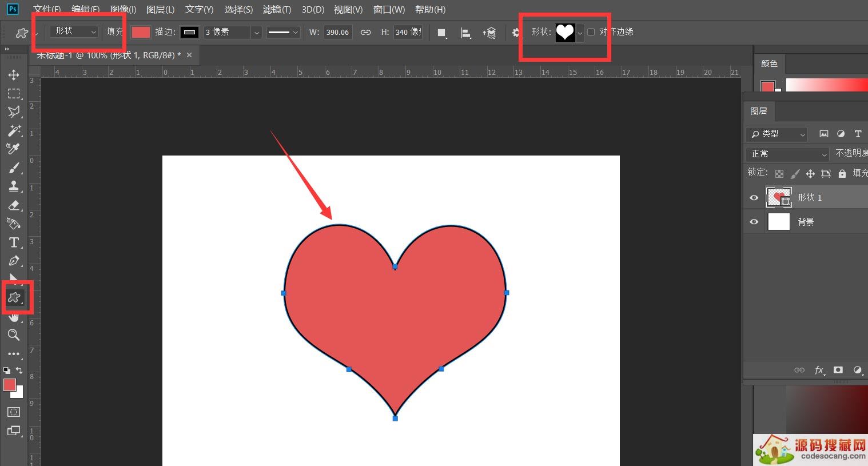Open the blend mode 正常 dropdown

click(x=787, y=154)
